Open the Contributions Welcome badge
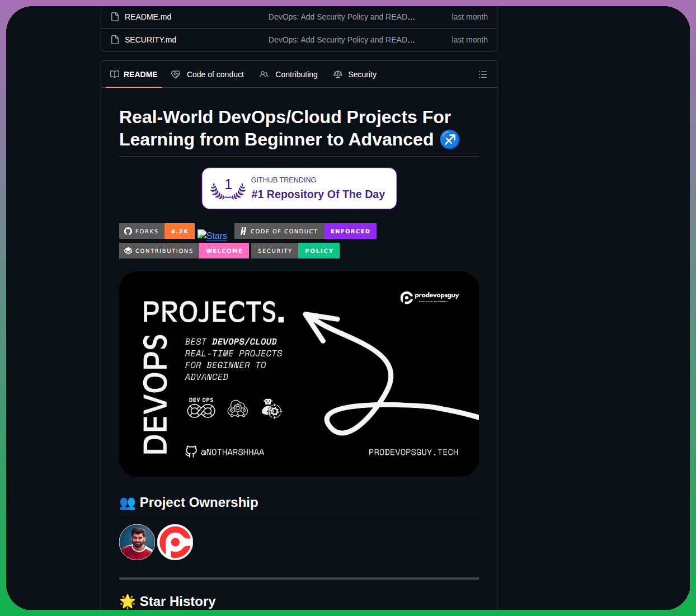The width and height of the screenshot is (696, 616). point(184,251)
